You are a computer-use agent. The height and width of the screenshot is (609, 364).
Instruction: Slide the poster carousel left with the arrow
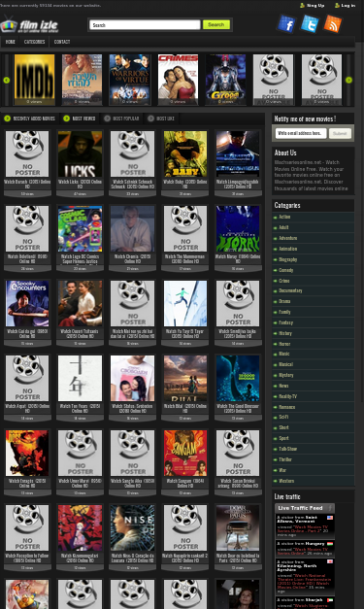click(6, 80)
